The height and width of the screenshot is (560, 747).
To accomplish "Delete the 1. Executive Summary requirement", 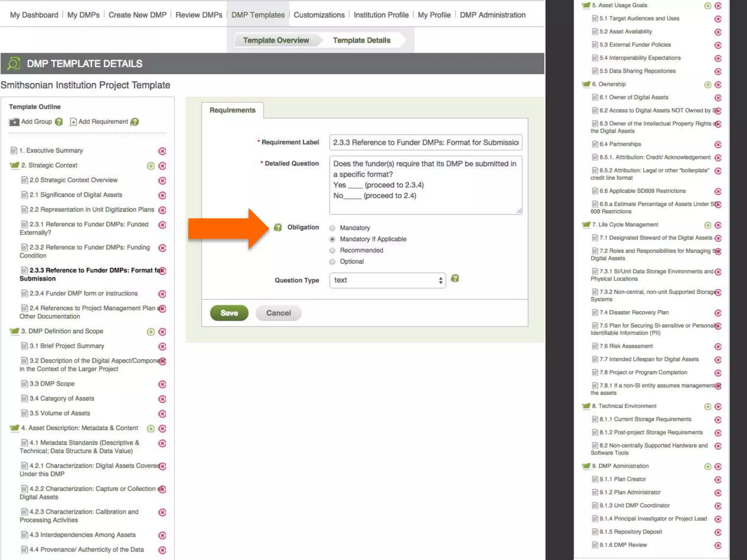I will (x=162, y=151).
